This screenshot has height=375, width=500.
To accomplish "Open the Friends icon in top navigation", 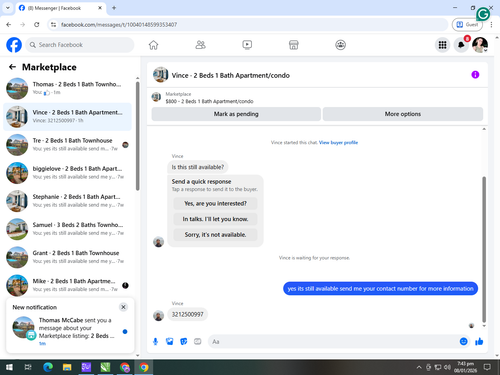I will (200, 45).
